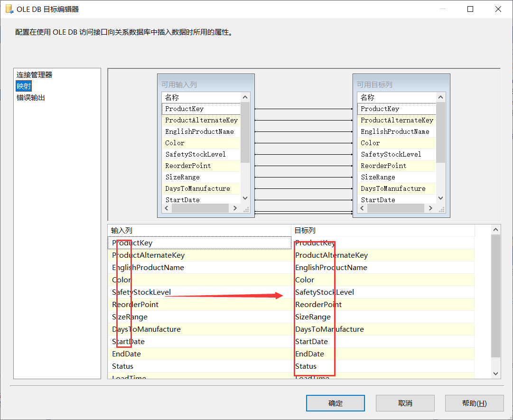Open help via 帮助(H) button

point(475,403)
